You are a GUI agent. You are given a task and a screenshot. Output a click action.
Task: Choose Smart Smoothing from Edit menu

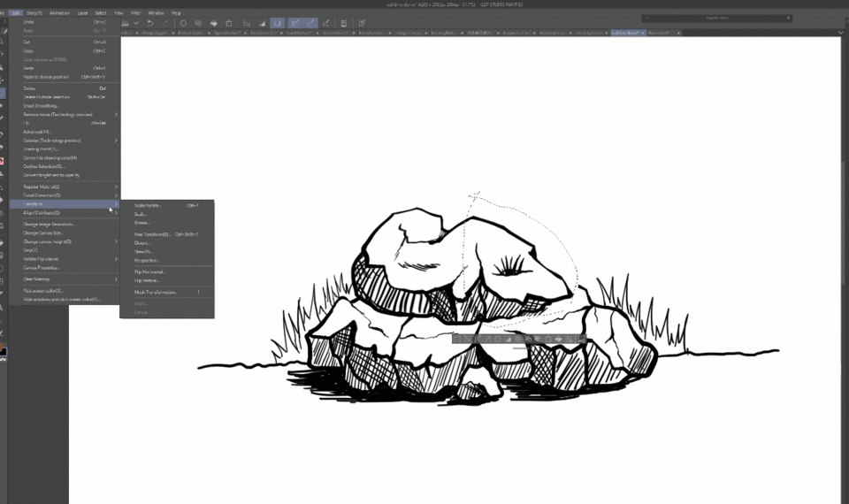pyautogui.click(x=65, y=105)
